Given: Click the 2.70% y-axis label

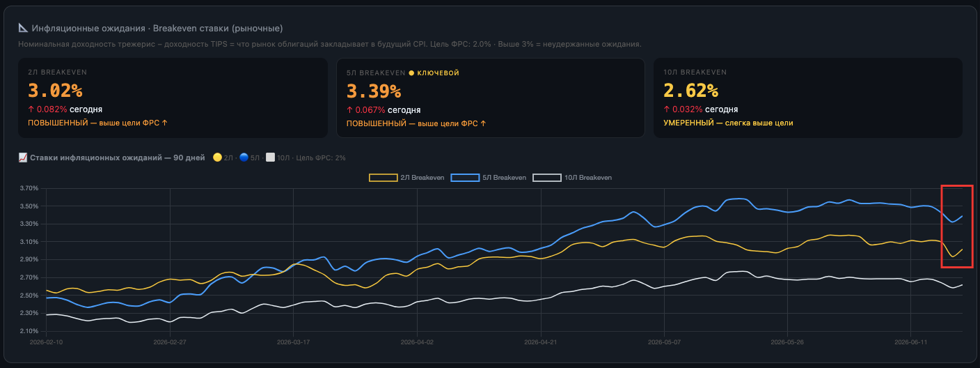Looking at the screenshot, I should pos(29,277).
